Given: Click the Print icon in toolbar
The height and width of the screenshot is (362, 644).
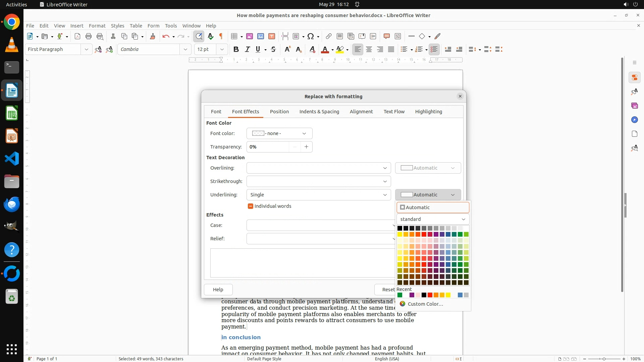Looking at the screenshot, I should tap(89, 36).
